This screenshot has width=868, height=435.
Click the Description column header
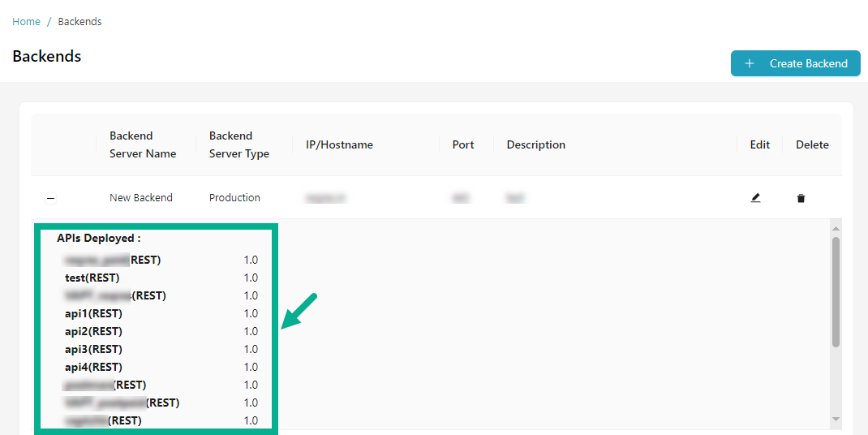click(535, 144)
